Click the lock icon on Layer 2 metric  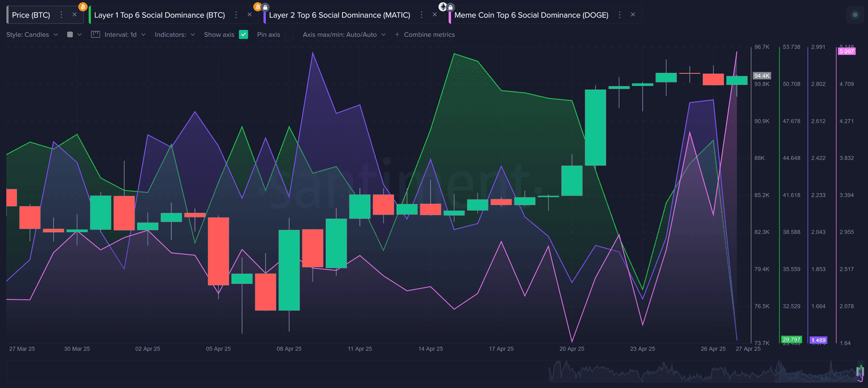click(x=266, y=7)
